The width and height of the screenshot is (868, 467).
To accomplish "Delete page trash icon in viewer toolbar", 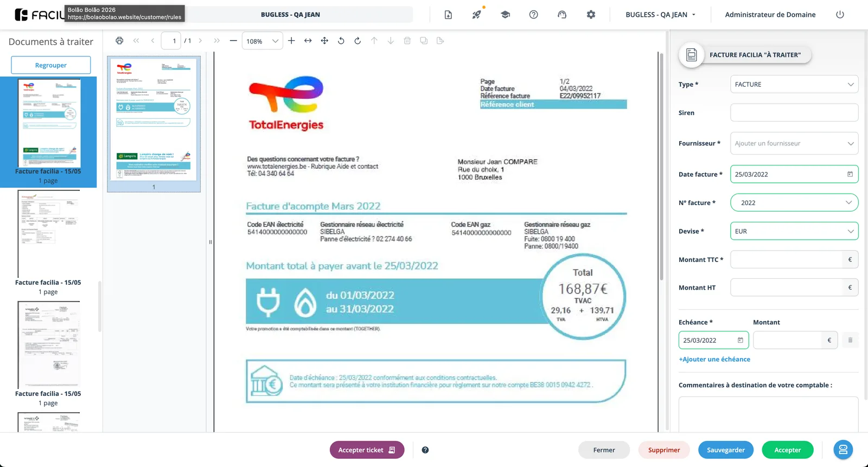I will (407, 41).
